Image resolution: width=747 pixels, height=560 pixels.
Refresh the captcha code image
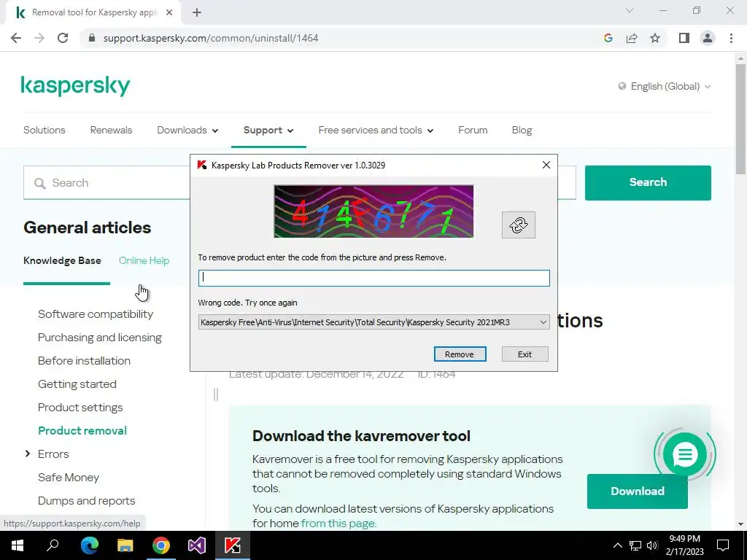click(519, 225)
